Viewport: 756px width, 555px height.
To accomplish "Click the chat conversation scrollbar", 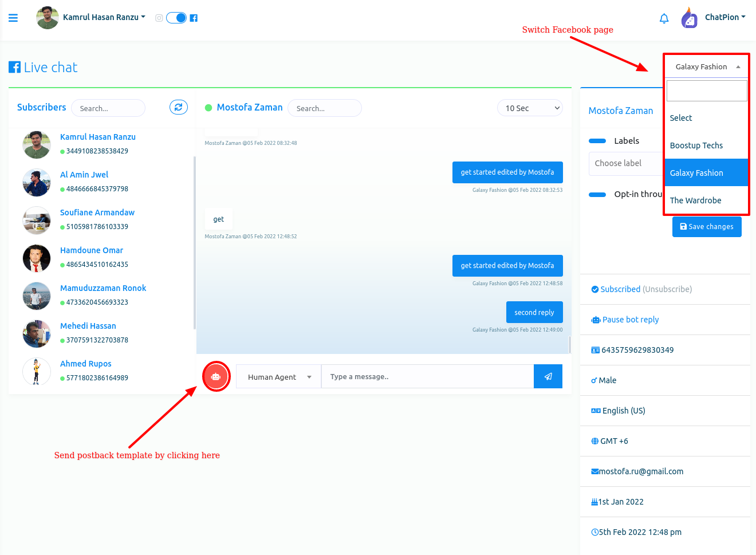I will [x=569, y=344].
